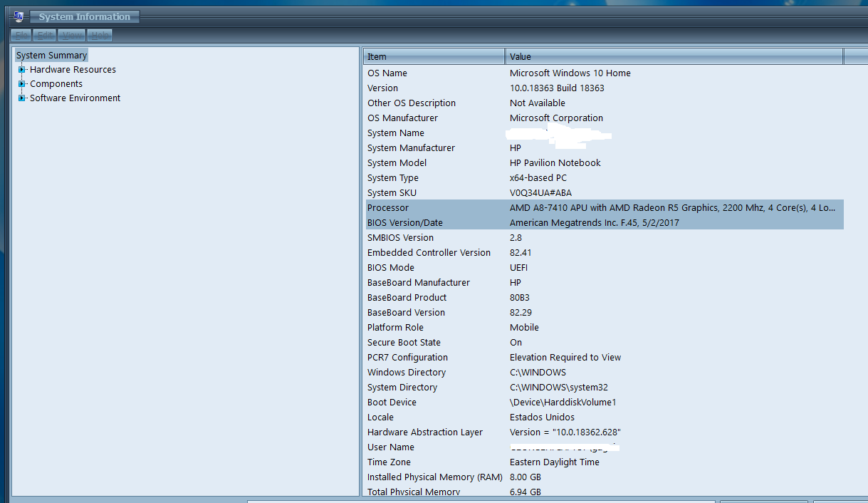Select the Processor item cell

click(x=388, y=208)
